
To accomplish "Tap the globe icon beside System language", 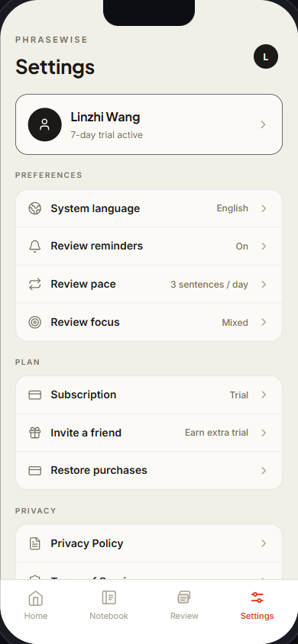I will pos(35,208).
